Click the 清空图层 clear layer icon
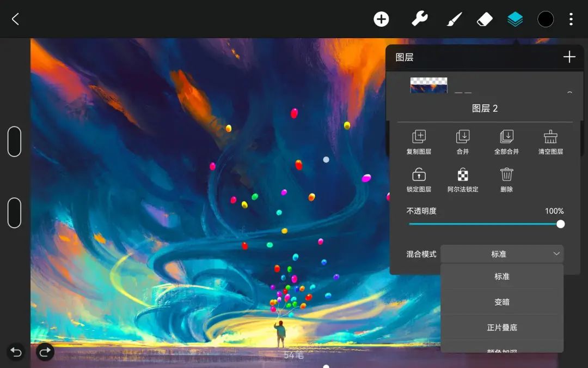Viewport: 588px width, 368px height. (x=550, y=136)
